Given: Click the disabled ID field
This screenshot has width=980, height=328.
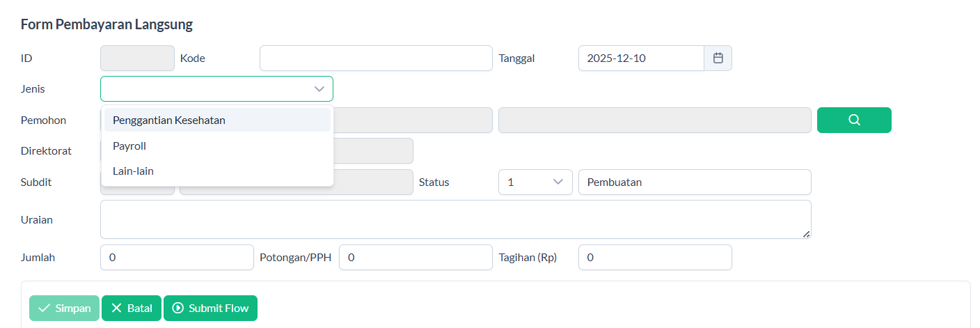Looking at the screenshot, I should [137, 58].
